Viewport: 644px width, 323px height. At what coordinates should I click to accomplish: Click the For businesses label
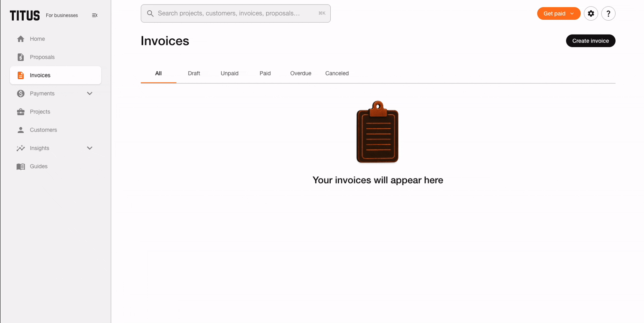[x=62, y=15]
